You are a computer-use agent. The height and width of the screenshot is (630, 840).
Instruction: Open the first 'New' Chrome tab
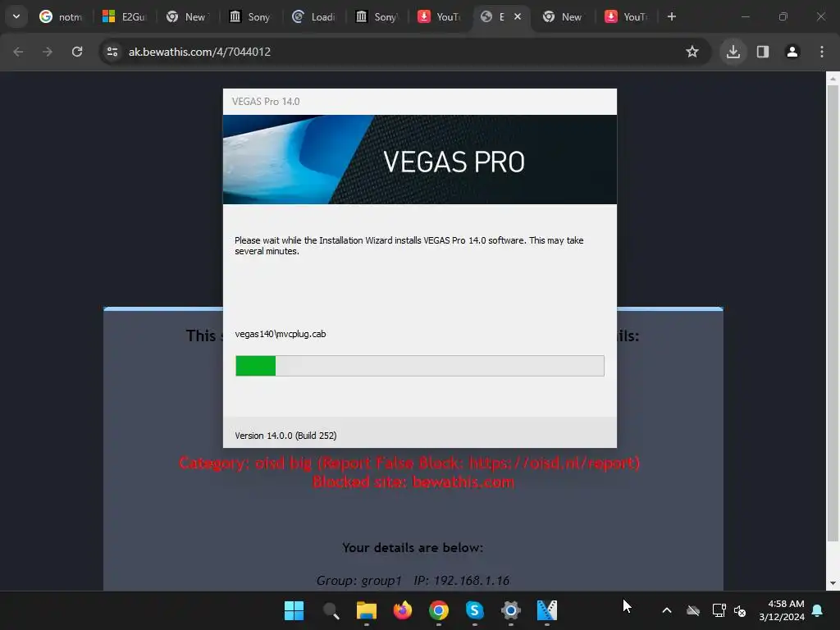pyautogui.click(x=187, y=16)
